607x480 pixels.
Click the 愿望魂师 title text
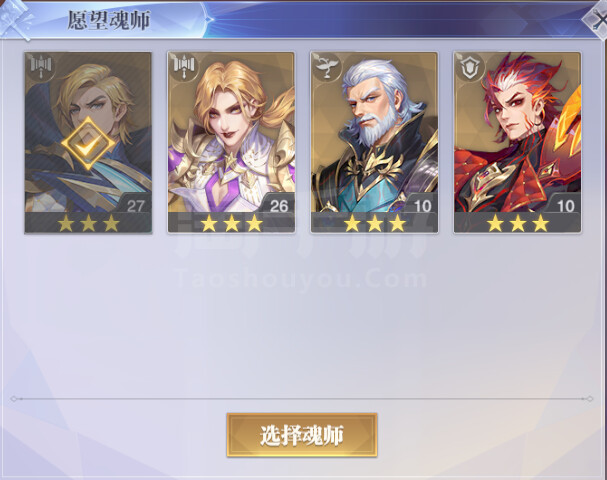click(108, 20)
